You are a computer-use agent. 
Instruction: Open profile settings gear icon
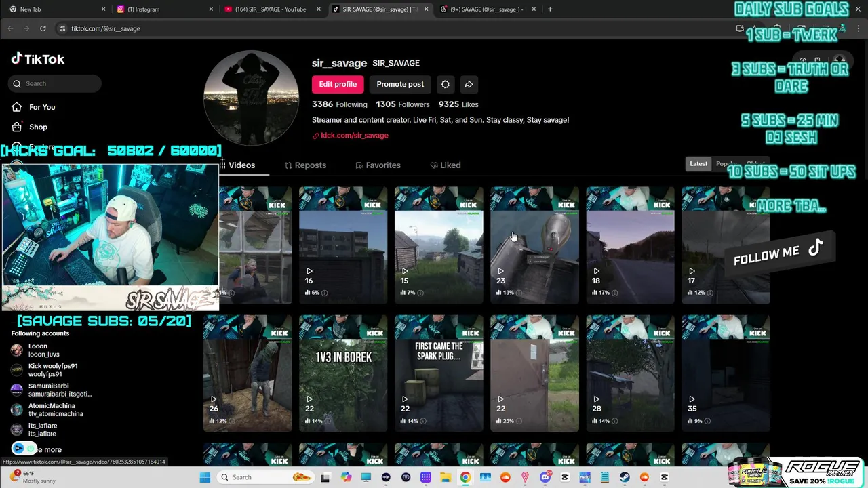[446, 84]
